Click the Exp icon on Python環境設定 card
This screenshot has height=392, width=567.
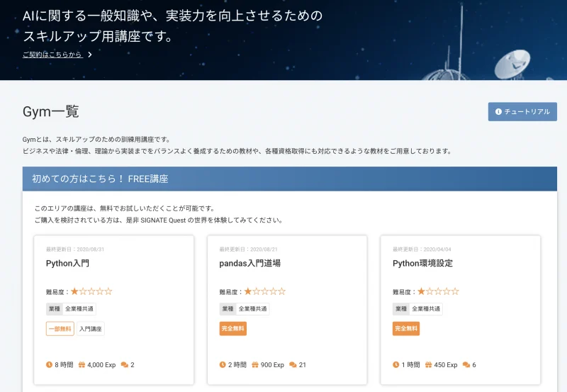click(429, 365)
